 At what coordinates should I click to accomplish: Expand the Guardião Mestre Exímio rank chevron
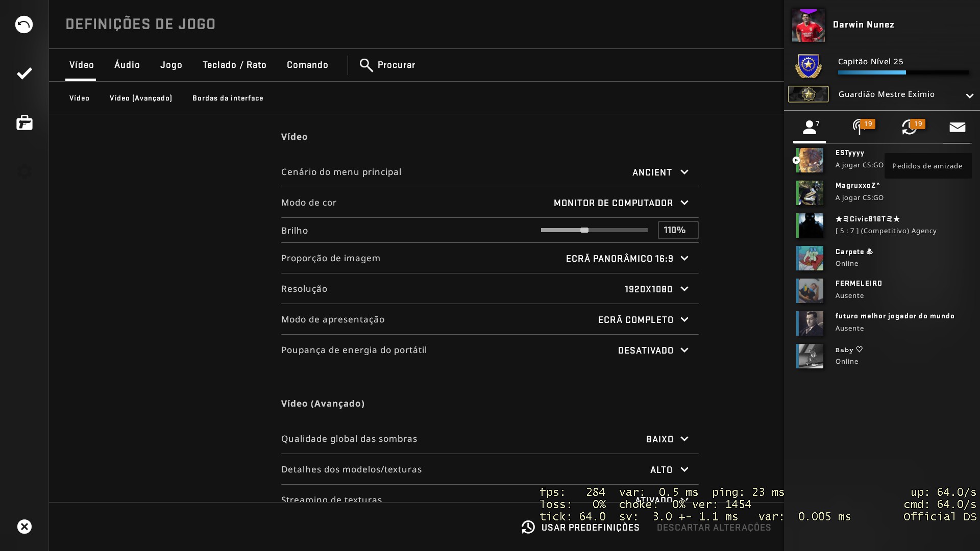969,95
